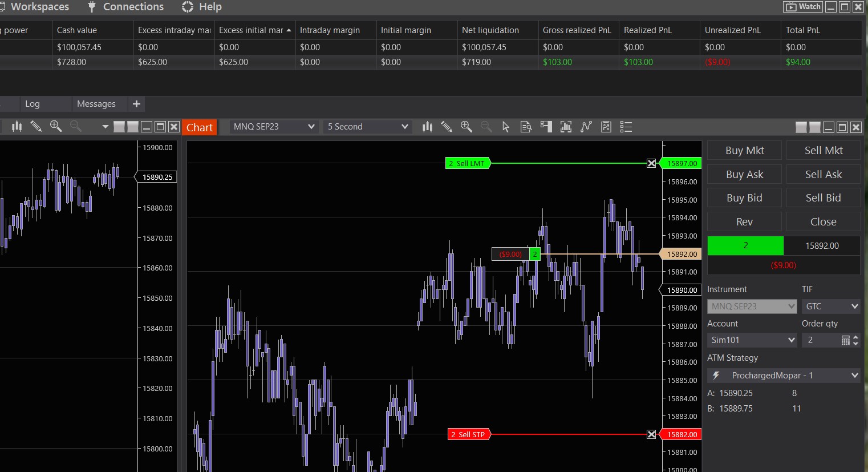
Task: Cancel the Sell LMT order with X
Action: 651,163
